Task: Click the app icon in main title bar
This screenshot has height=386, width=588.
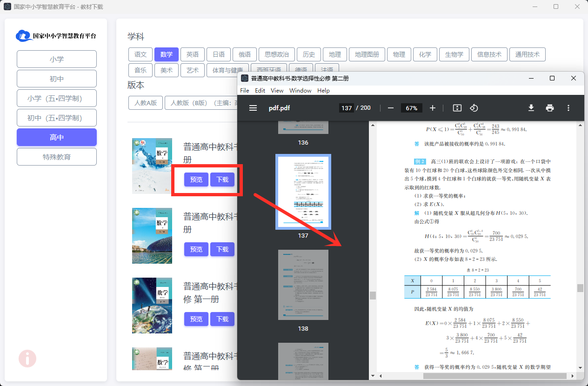Action: coord(7,7)
